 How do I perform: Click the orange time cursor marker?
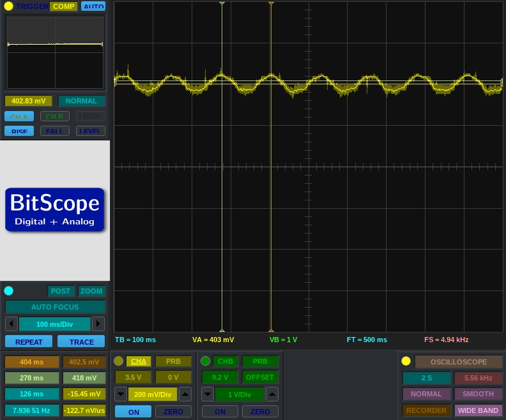(x=271, y=4)
